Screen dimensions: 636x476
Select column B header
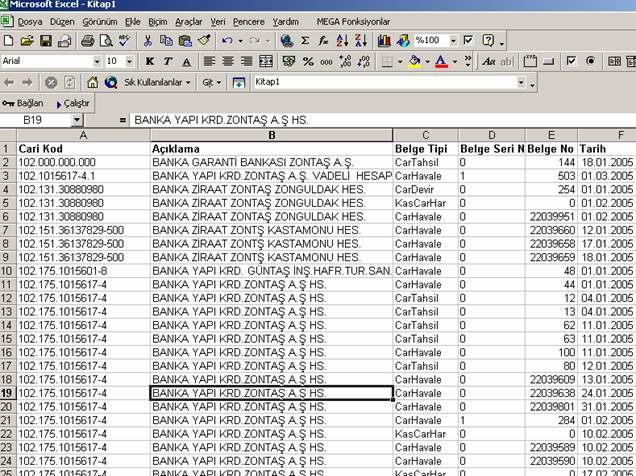click(271, 135)
